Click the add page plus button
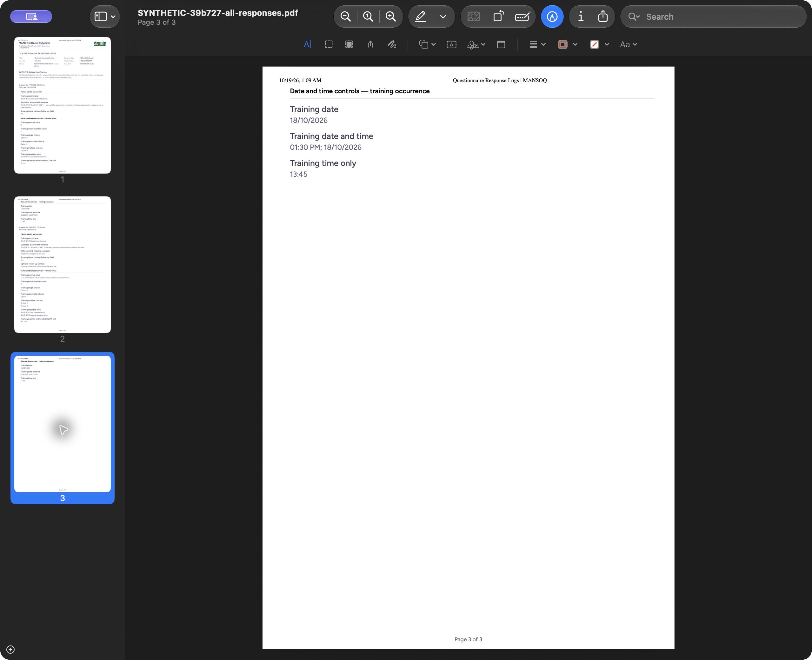The image size is (812, 660). pyautogui.click(x=11, y=649)
